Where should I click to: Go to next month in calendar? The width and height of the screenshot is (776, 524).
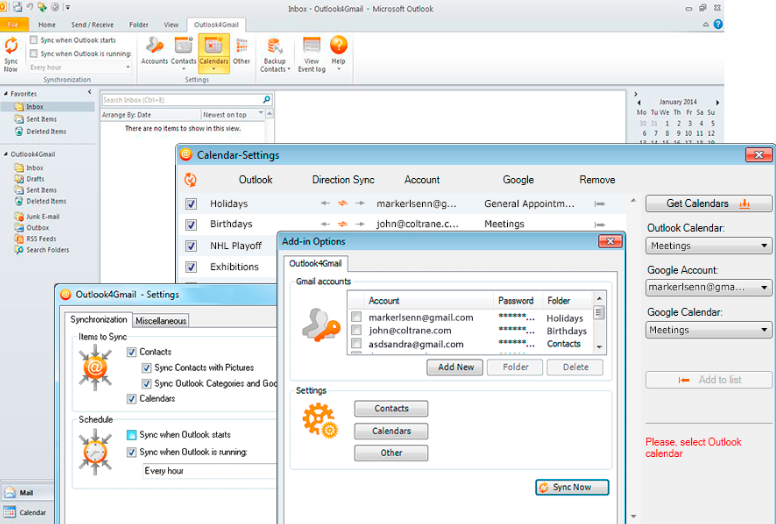(x=717, y=102)
